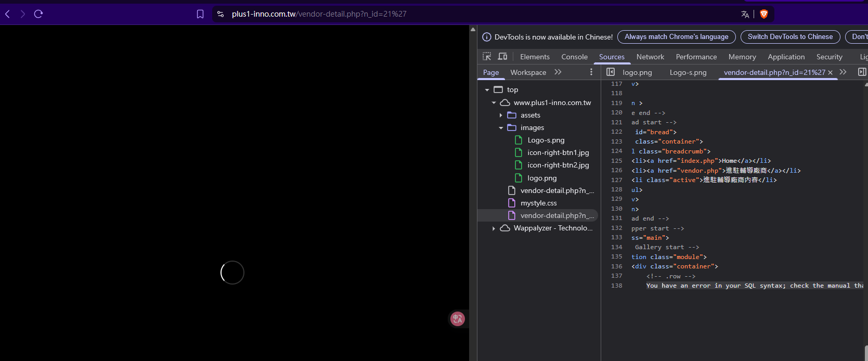Screen dimensions: 868x361
Task: Show more open editor tabs
Action: pos(843,72)
